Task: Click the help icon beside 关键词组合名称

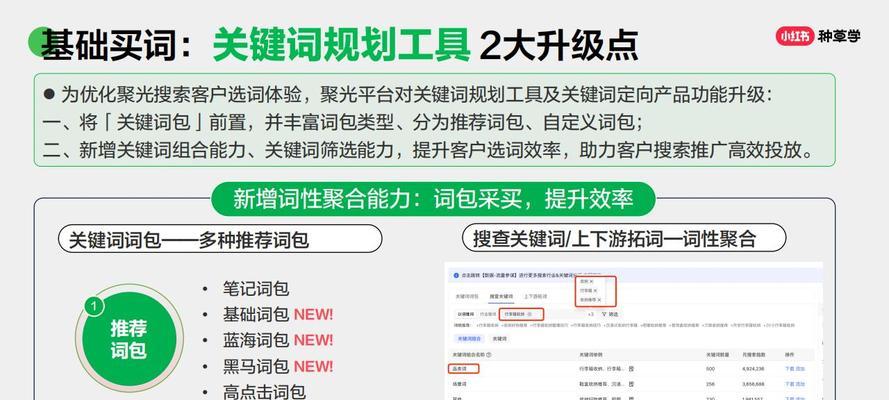Action: [489, 355]
